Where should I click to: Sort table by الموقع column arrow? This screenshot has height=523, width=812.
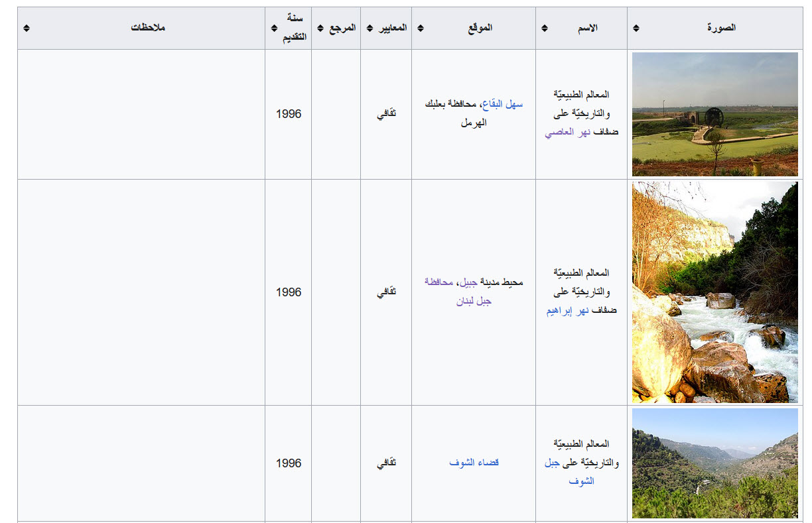pyautogui.click(x=421, y=28)
